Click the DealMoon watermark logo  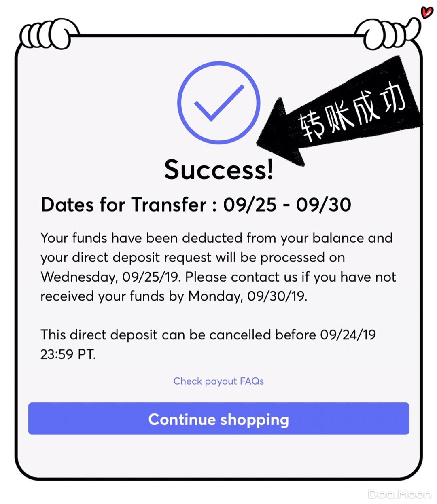399,494
